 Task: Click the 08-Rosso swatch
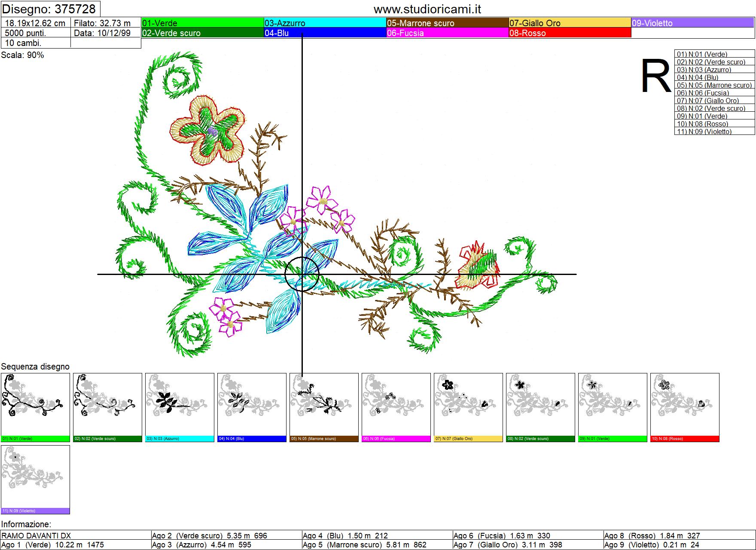pos(570,33)
